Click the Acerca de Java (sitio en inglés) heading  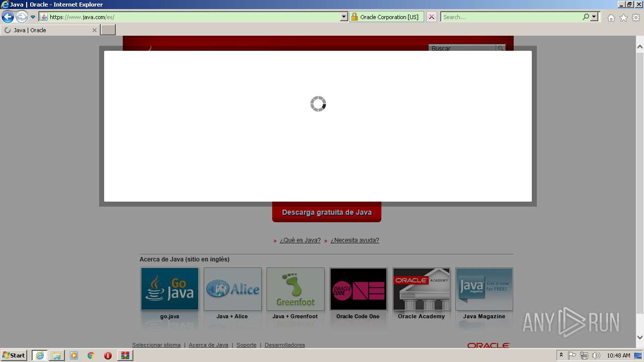184,259
